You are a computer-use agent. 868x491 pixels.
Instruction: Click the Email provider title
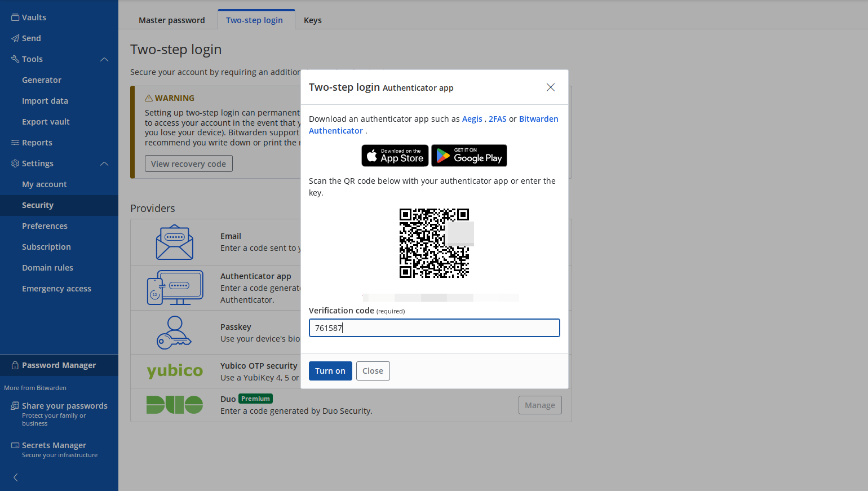(x=231, y=236)
